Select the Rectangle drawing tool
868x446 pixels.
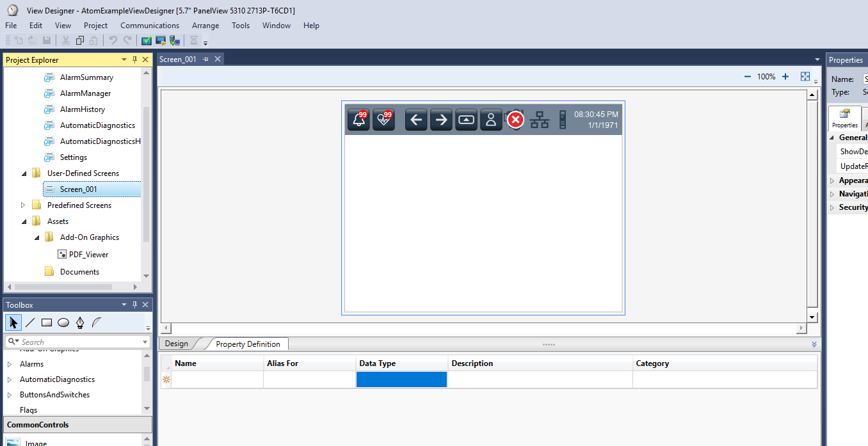pos(46,322)
